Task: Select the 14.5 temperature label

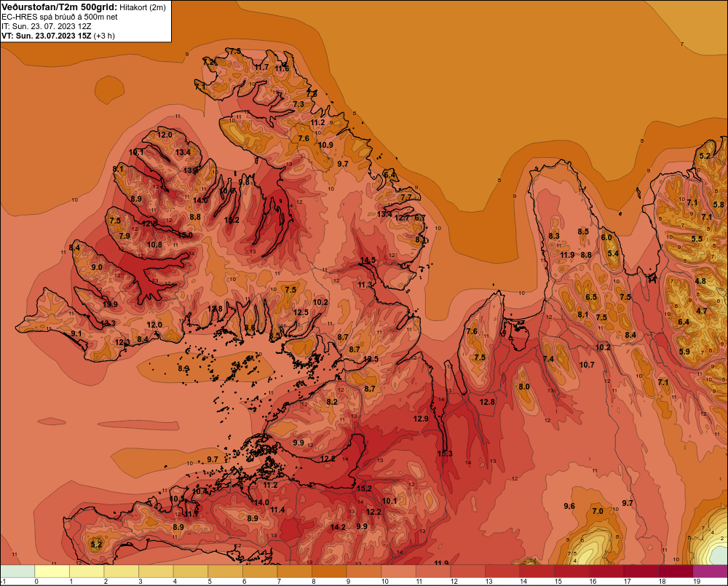Action: click(368, 260)
